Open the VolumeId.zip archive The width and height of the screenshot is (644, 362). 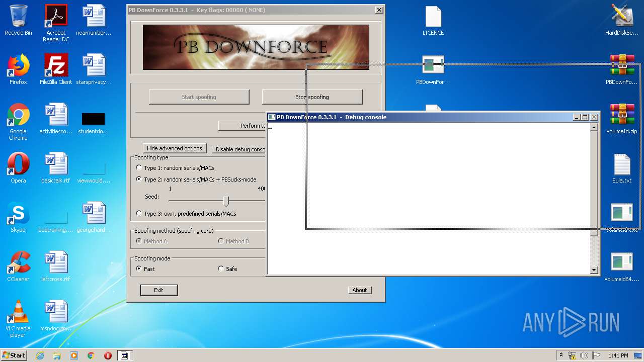(x=622, y=119)
